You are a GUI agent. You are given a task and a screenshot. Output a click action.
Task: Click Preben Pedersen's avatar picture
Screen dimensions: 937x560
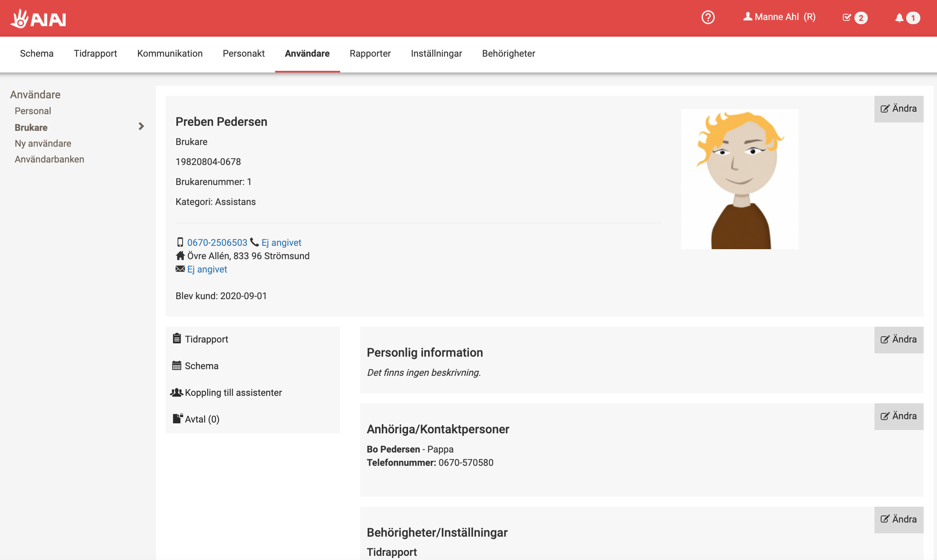pos(739,179)
